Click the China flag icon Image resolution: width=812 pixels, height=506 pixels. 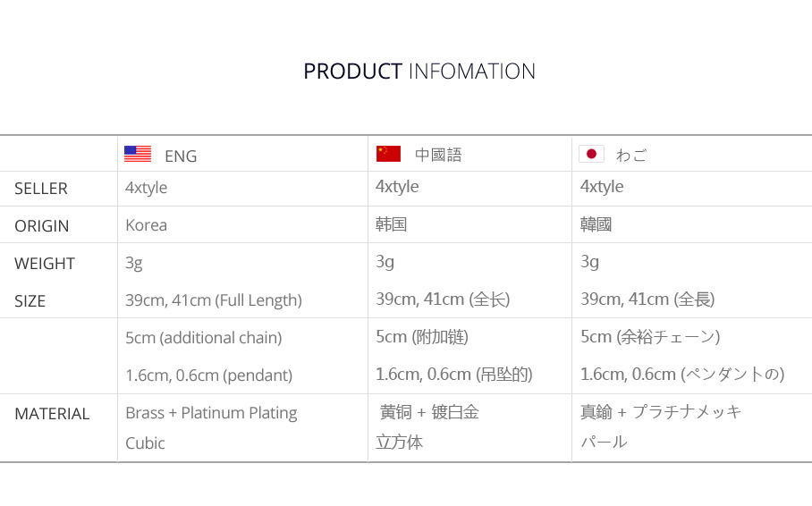click(x=388, y=154)
